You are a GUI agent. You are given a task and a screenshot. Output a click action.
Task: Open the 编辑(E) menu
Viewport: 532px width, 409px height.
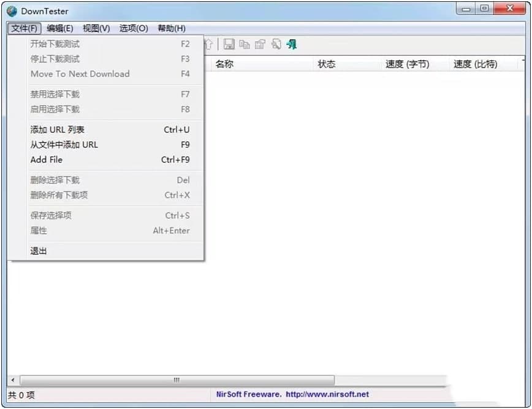[59, 28]
